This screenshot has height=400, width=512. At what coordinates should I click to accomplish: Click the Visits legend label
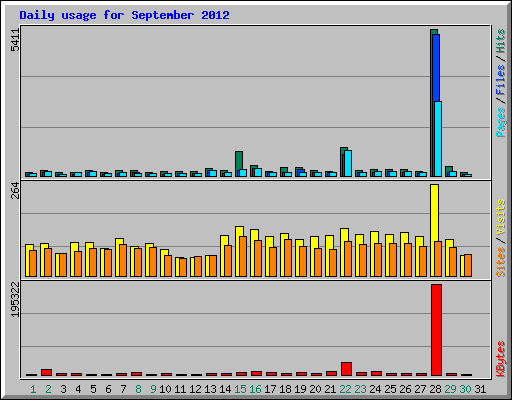[500, 218]
